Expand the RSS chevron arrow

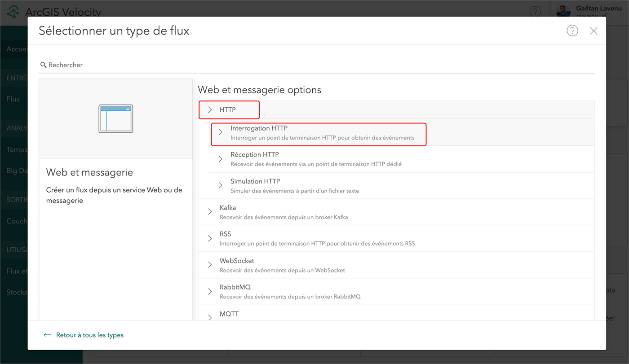210,238
